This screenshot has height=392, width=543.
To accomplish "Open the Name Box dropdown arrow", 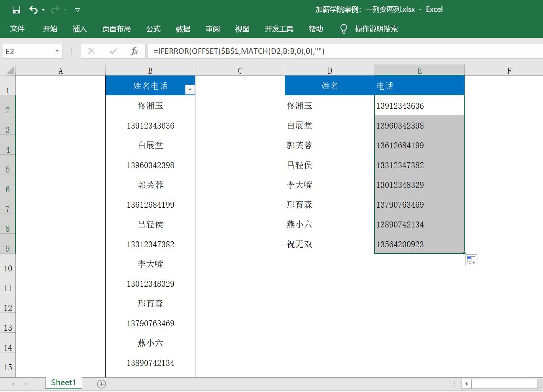I will 57,51.
